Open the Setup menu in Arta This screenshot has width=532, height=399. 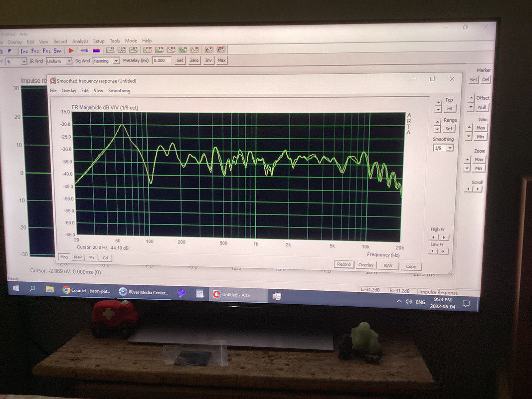[99, 41]
